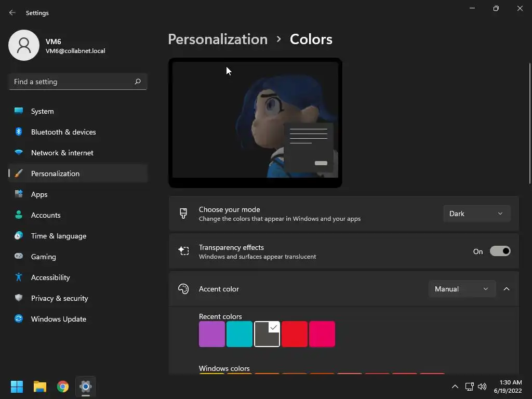
Task: Go back using the Settings back arrow
Action: pos(12,12)
